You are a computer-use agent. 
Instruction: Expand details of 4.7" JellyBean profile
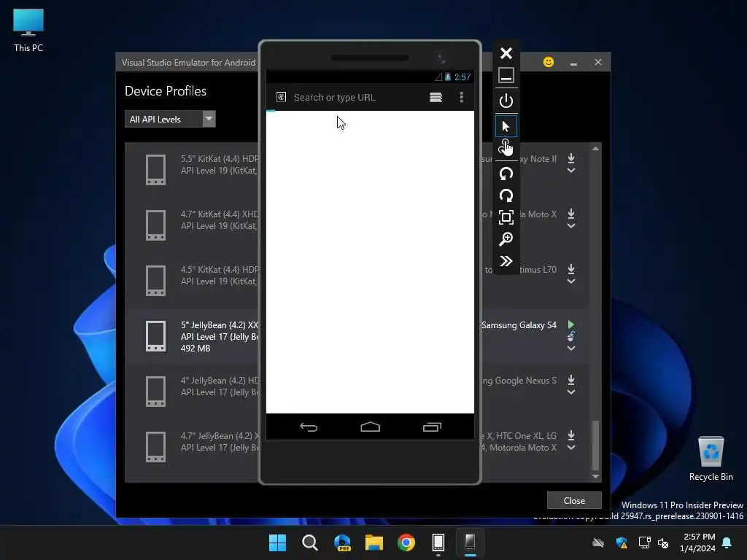[x=571, y=447]
